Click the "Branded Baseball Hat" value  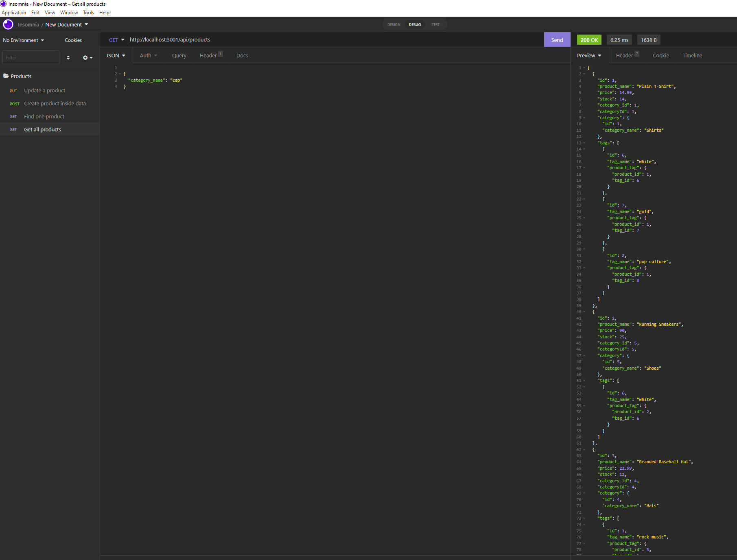coord(665,462)
